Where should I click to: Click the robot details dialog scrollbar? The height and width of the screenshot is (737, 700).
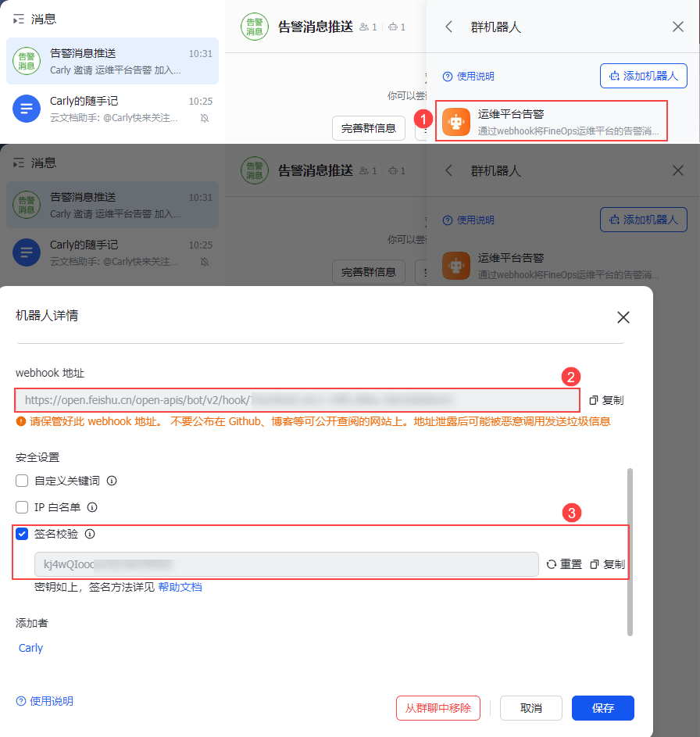pyautogui.click(x=630, y=552)
